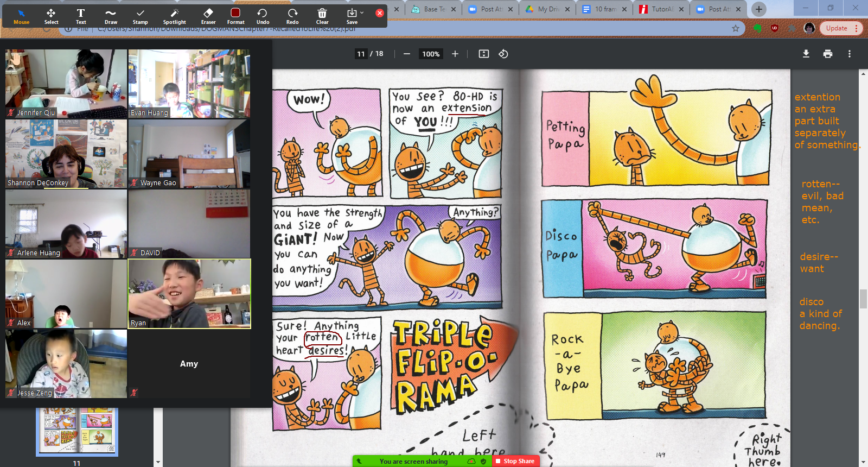Pick the Draw tool in Zoom toolbar
The image size is (868, 467).
(111, 16)
